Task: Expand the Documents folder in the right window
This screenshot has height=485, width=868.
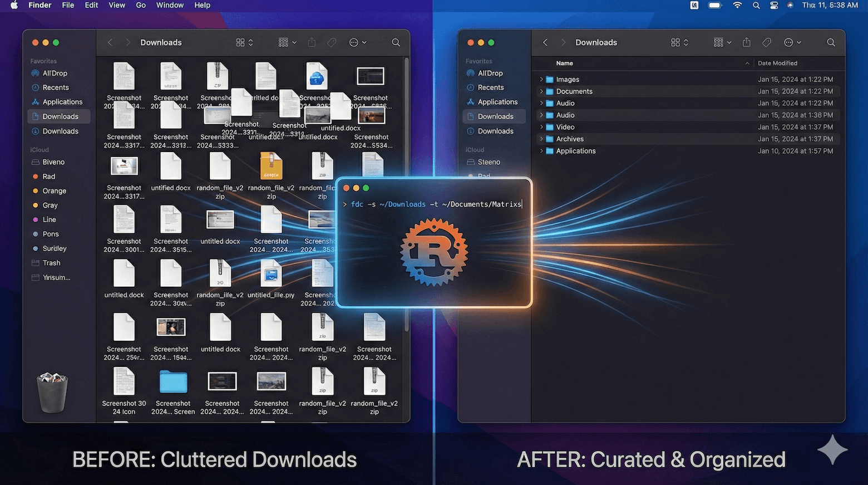Action: [541, 91]
